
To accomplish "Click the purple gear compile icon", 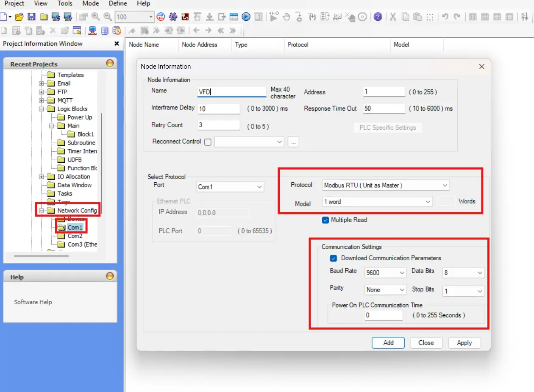I will (x=173, y=17).
